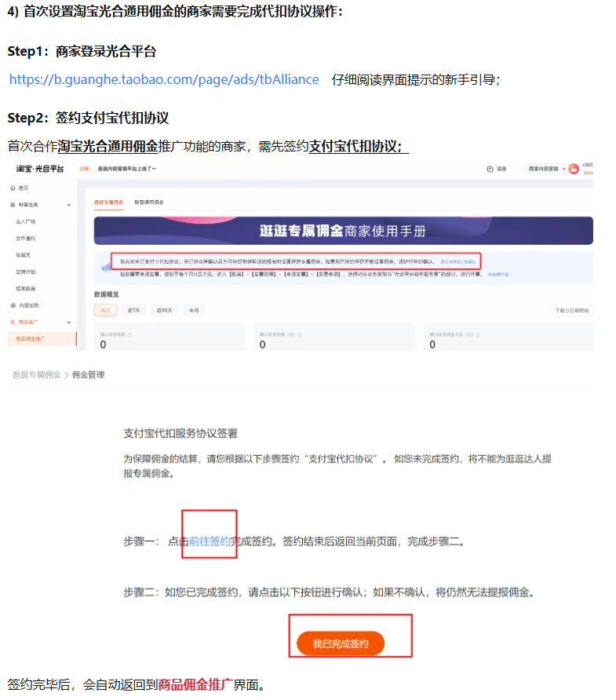Image resolution: width=616 pixels, height=700 pixels.
Task: Click the 逛逛专属佣金 banner image
Action: 343,231
